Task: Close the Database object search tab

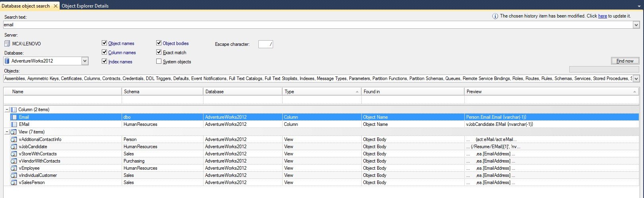Action: [55, 6]
